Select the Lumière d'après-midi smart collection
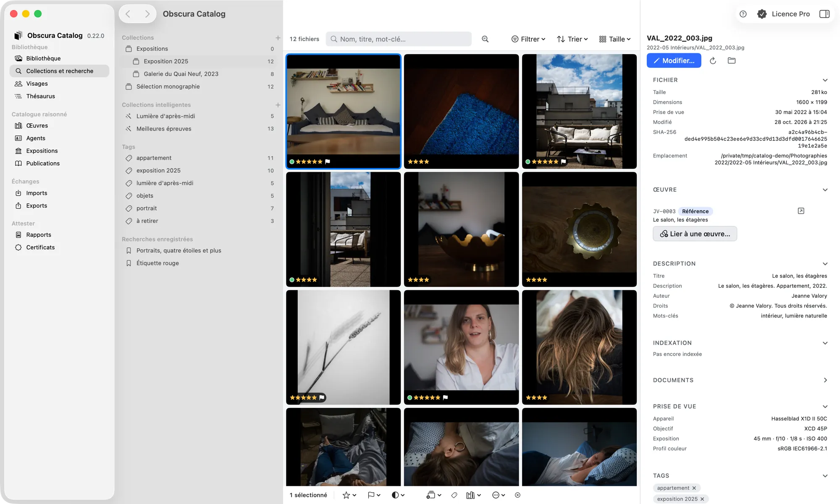 pyautogui.click(x=199, y=116)
